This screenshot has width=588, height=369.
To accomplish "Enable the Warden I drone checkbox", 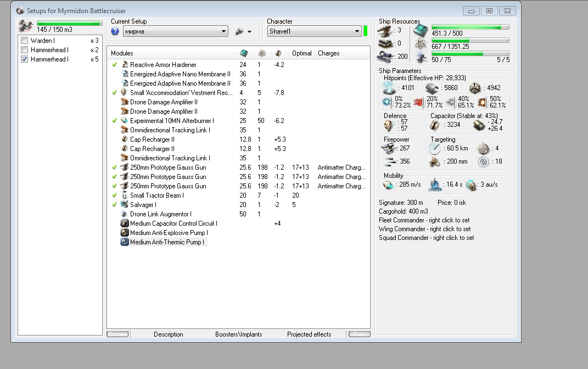I will pos(24,41).
